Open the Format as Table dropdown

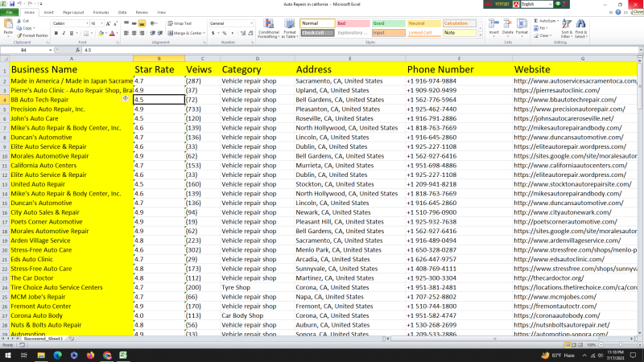(290, 29)
